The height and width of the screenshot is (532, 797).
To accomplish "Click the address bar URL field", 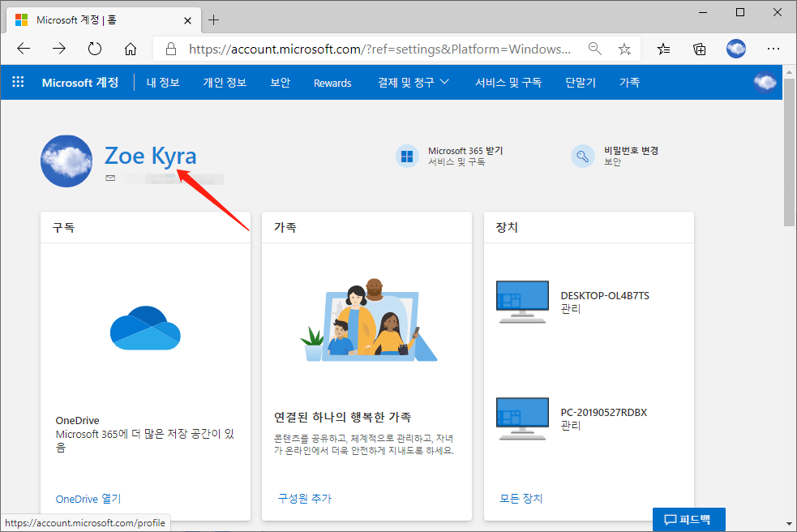I will point(379,49).
